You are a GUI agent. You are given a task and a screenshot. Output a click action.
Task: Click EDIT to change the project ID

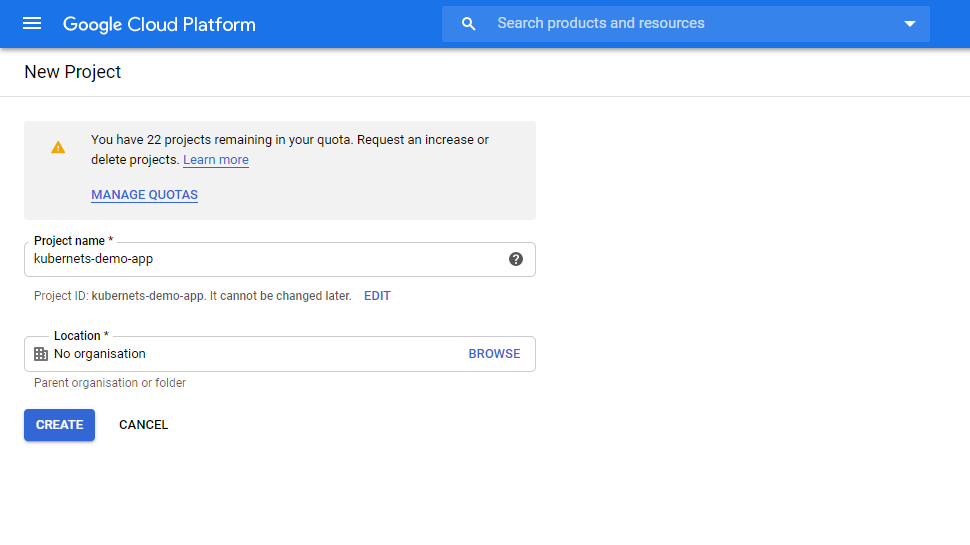pyautogui.click(x=377, y=296)
